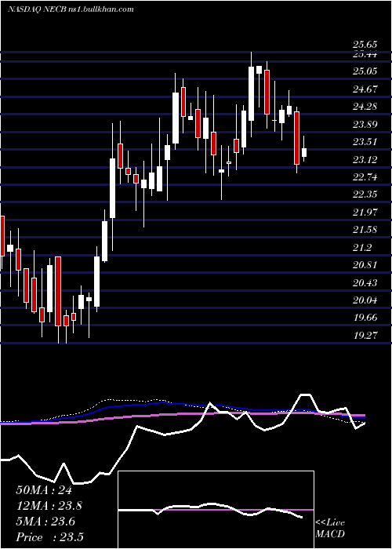Select the 20.81 price axis label
Viewport: 392px width, 549px height.
click(x=365, y=265)
